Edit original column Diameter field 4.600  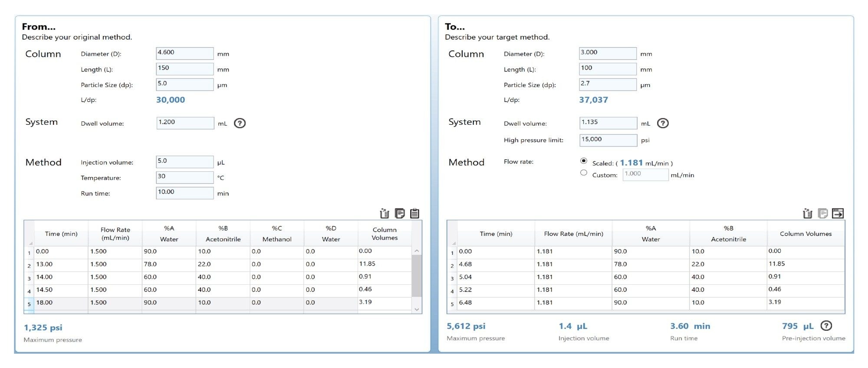(185, 53)
